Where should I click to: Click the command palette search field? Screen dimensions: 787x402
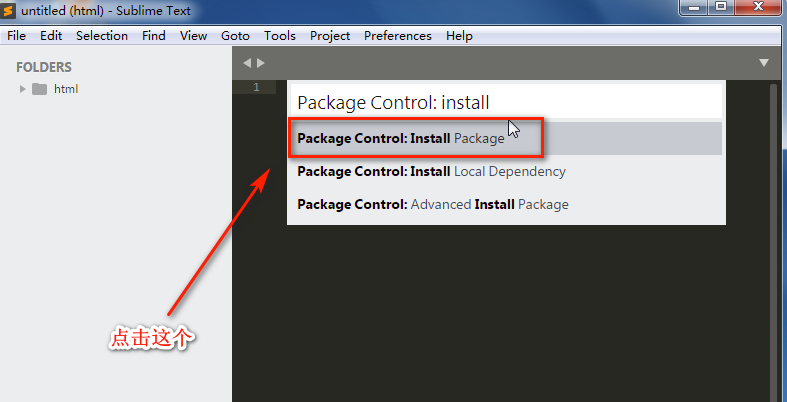click(x=506, y=102)
